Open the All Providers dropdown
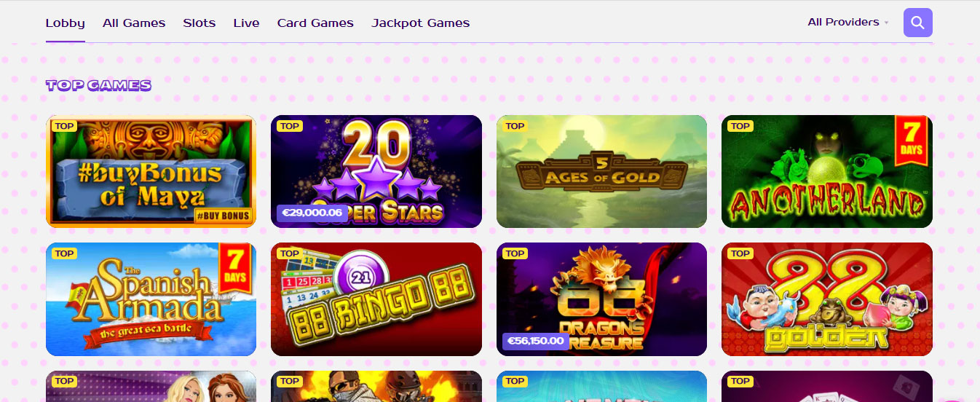Image resolution: width=980 pixels, height=402 pixels. [x=848, y=22]
